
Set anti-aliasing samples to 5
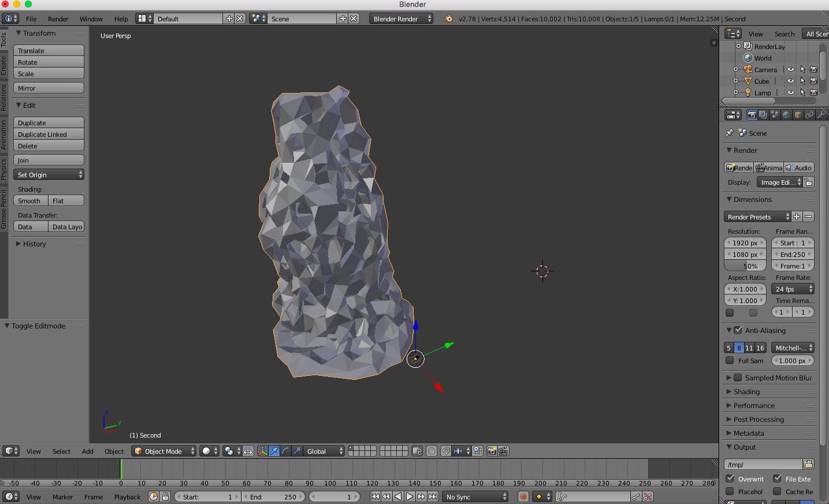point(728,348)
